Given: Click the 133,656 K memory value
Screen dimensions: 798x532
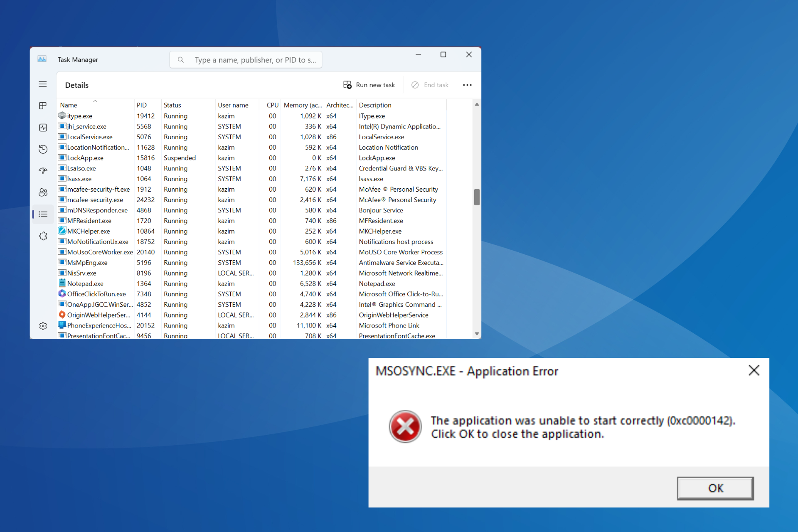Looking at the screenshot, I should (307, 263).
